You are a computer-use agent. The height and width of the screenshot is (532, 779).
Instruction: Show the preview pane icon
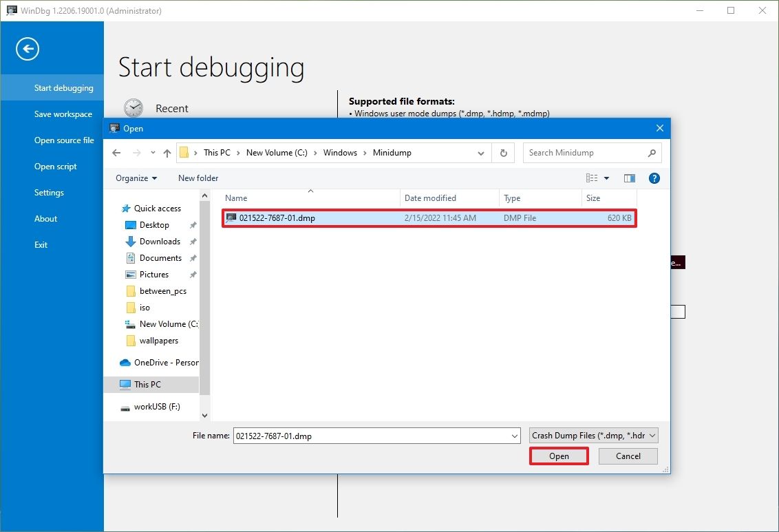coord(628,178)
